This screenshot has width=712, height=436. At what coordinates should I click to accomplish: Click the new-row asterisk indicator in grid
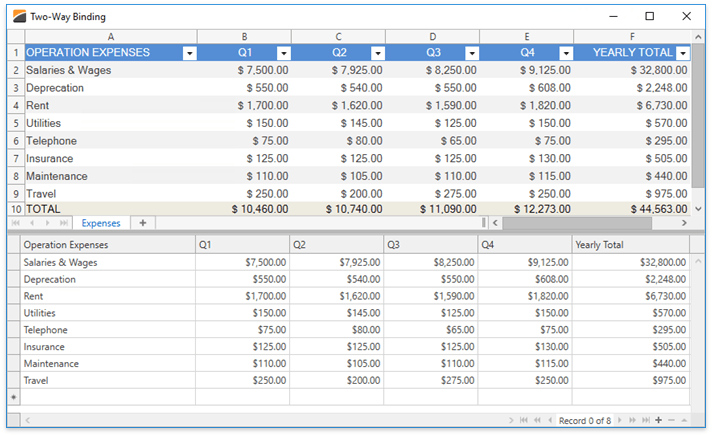pyautogui.click(x=14, y=397)
